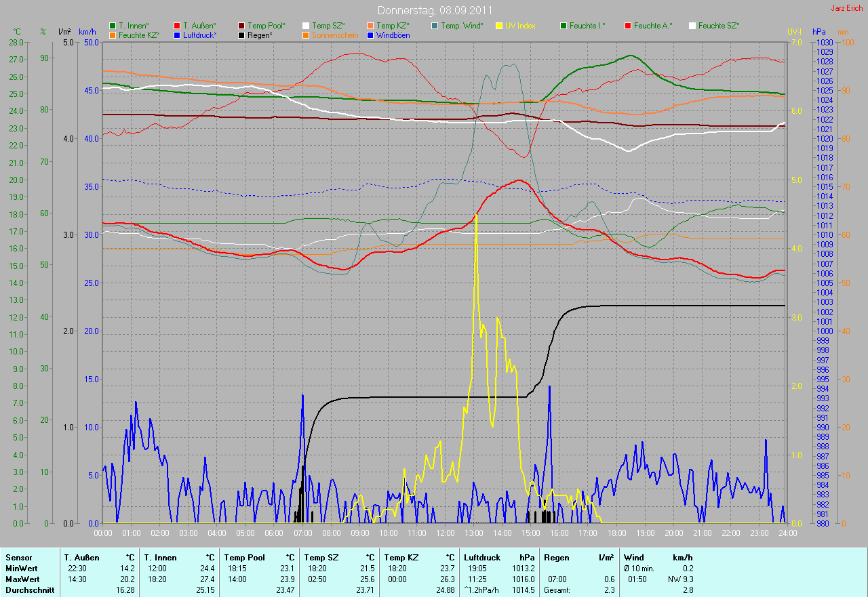The width and height of the screenshot is (868, 597).
Task: Click the Temp KZ average value 24.88
Action: [x=444, y=590]
